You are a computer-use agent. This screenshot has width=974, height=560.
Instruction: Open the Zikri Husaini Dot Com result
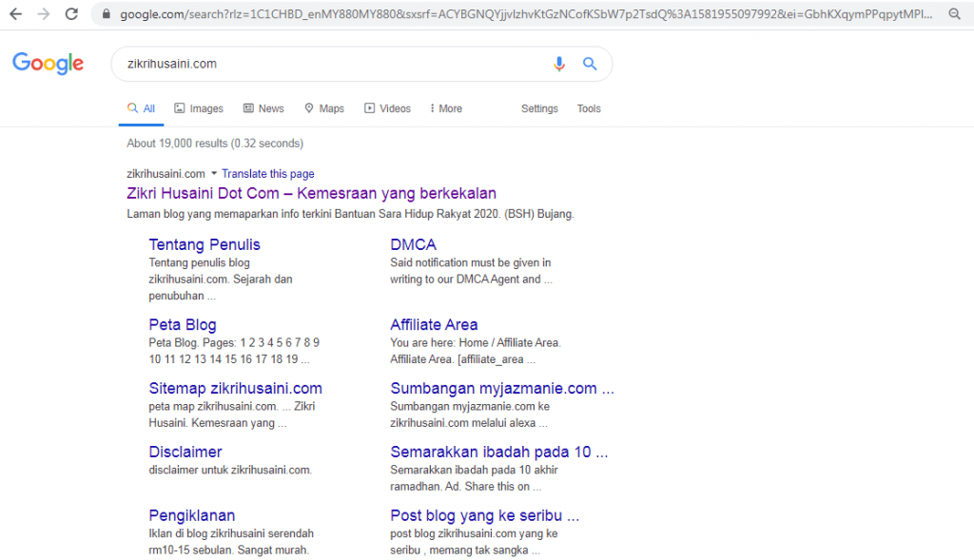311,193
